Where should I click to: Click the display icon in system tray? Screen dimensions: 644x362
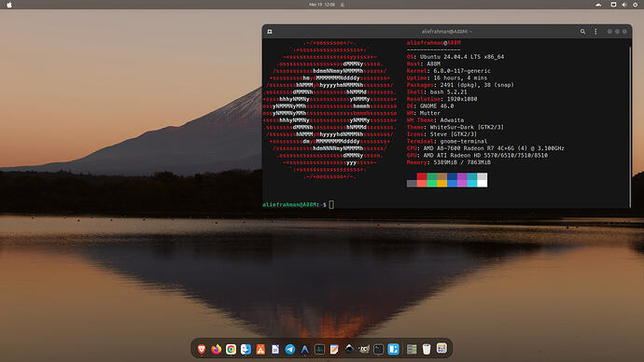click(613, 5)
